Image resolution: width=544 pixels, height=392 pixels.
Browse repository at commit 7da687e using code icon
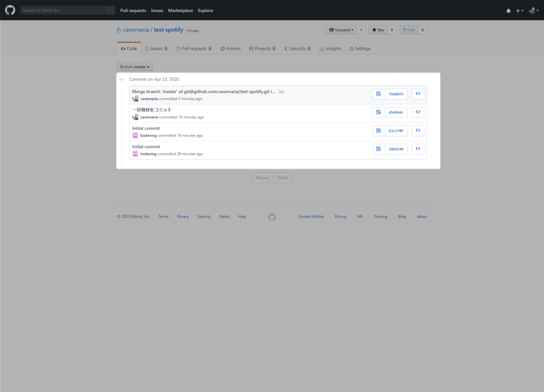pyautogui.click(x=418, y=93)
